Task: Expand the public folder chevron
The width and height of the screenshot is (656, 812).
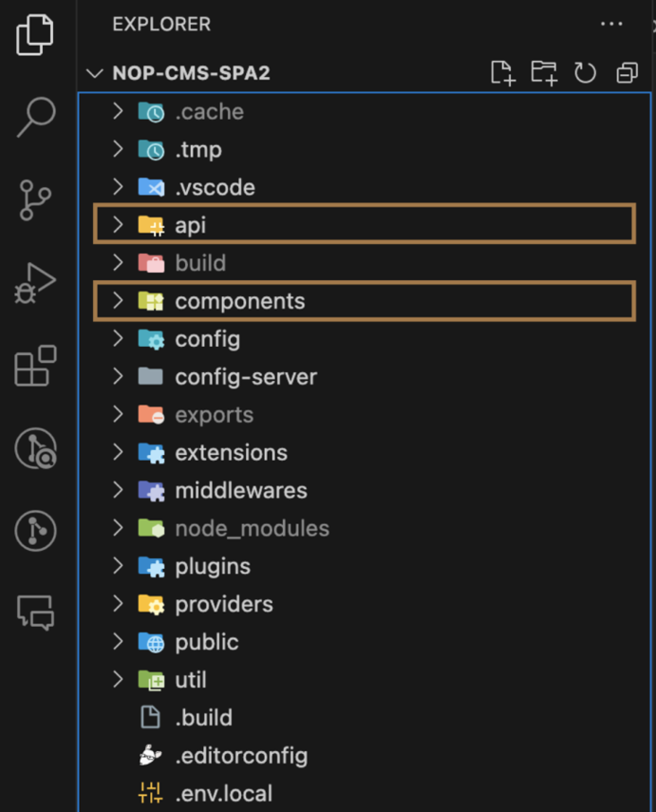Action: [118, 641]
